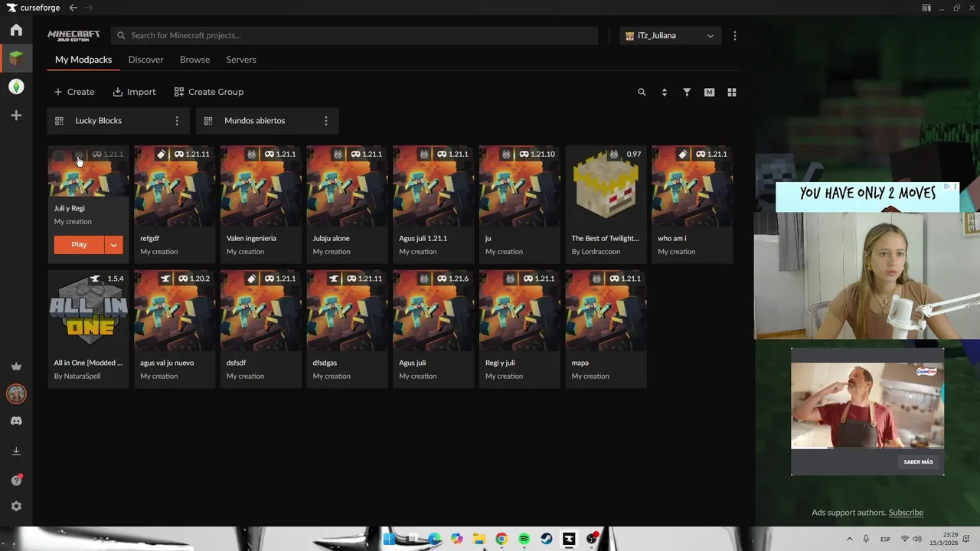Viewport: 980px width, 551px height.
Task: Click the By NaturaSpell author text
Action: tap(77, 377)
